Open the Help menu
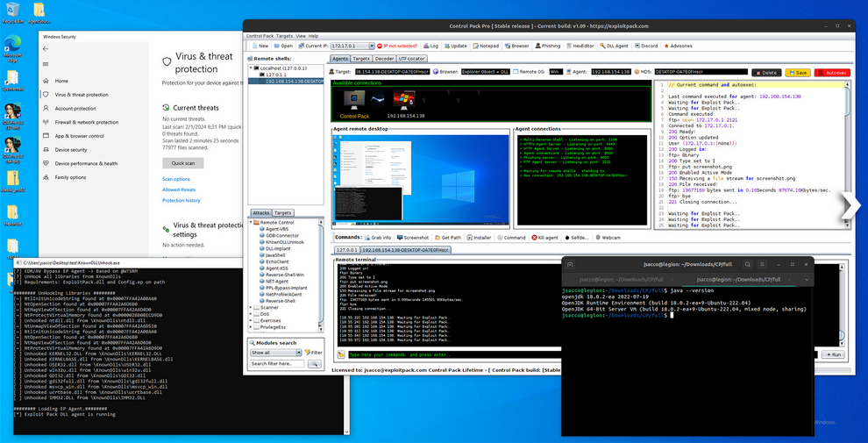This screenshot has width=868, height=443. click(313, 35)
